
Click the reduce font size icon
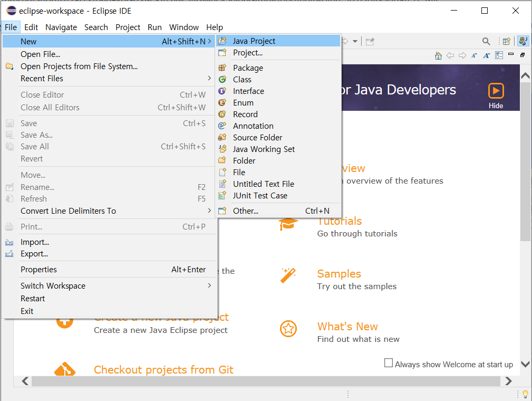point(475,55)
